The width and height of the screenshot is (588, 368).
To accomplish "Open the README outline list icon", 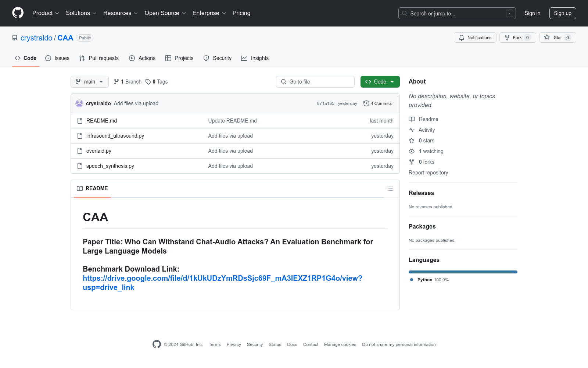I will (x=390, y=189).
